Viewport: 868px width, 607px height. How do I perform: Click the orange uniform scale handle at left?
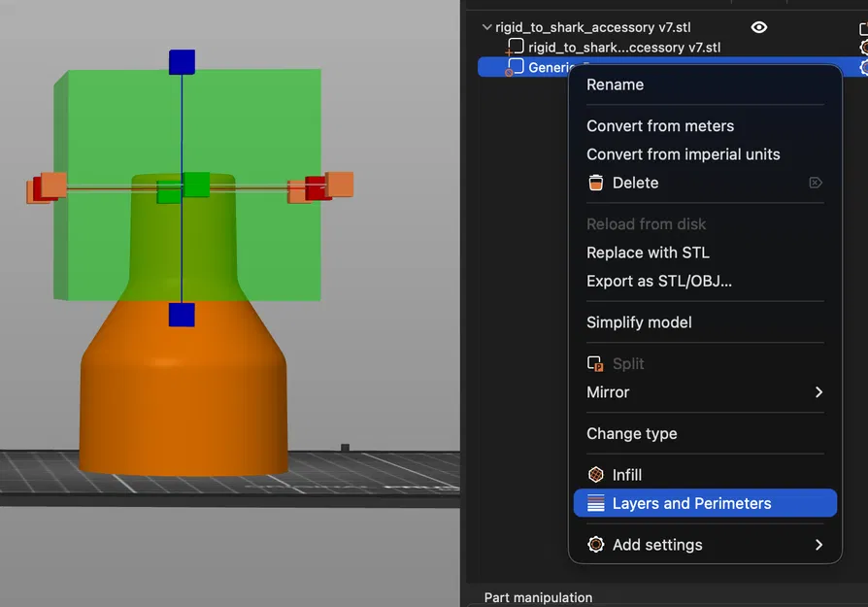pyautogui.click(x=53, y=185)
